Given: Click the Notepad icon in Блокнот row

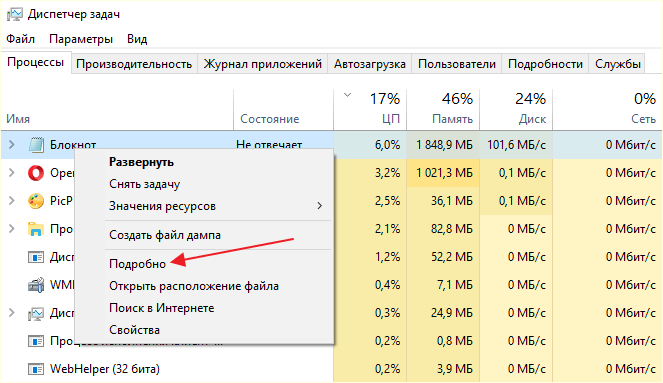Looking at the screenshot, I should [36, 145].
